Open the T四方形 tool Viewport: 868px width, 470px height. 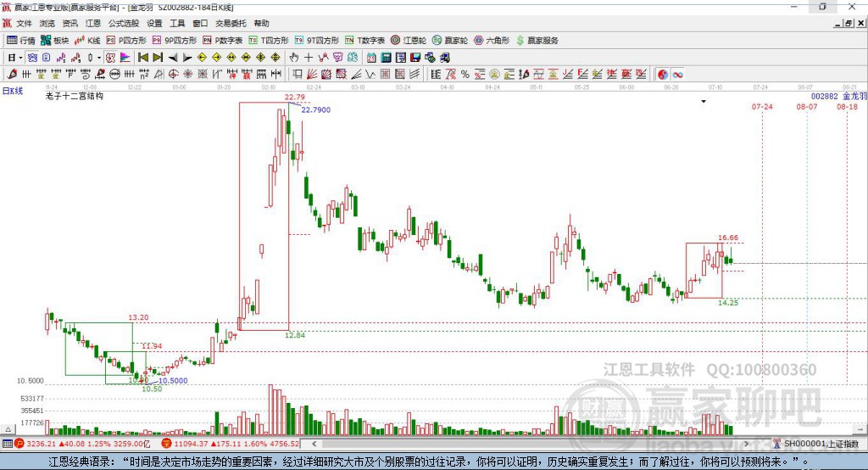[269, 41]
